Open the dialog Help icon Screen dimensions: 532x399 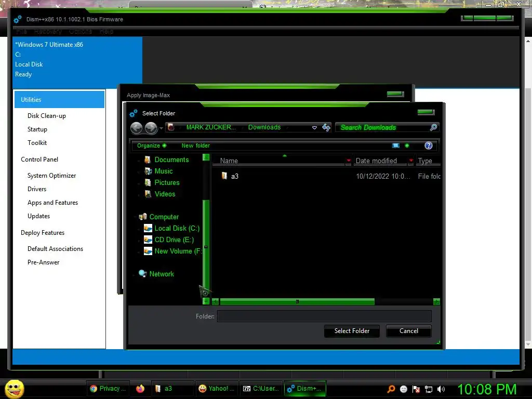[x=429, y=145]
